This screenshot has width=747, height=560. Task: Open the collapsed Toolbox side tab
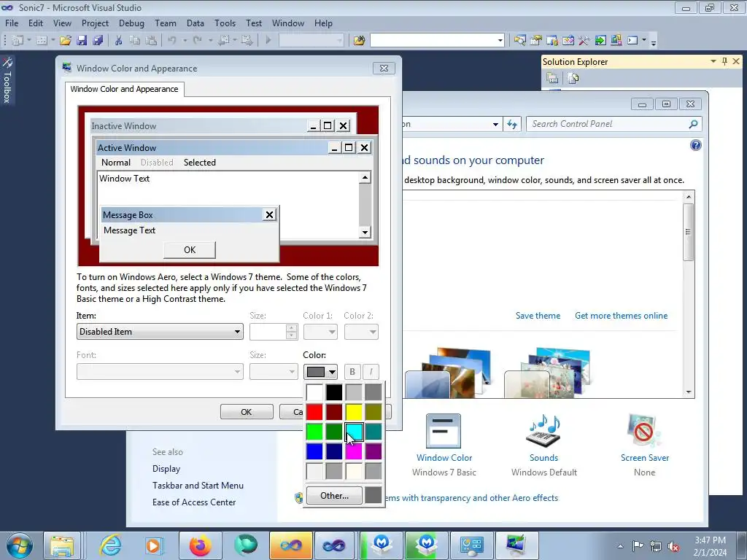pos(7,80)
